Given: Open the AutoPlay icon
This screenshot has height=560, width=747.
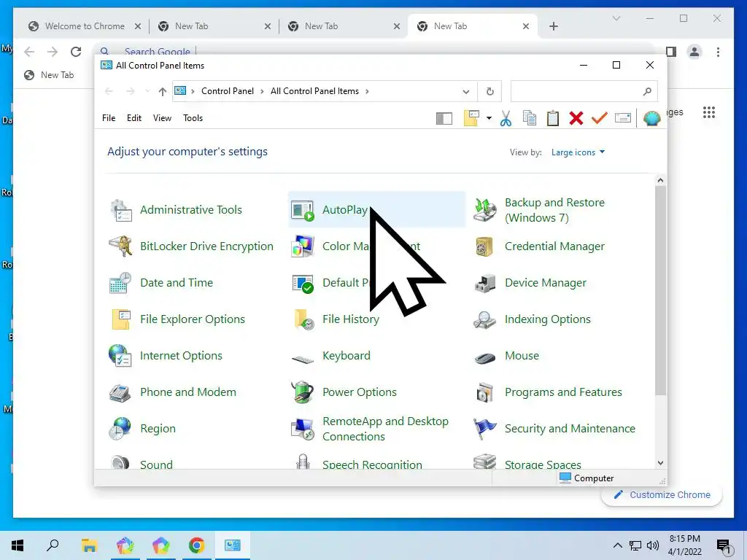Looking at the screenshot, I should [x=303, y=210].
